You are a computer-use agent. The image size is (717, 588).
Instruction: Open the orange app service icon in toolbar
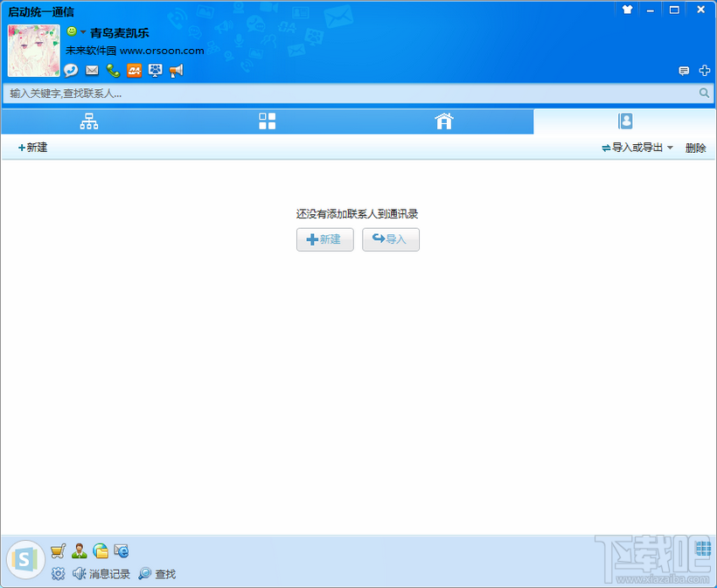pos(134,71)
